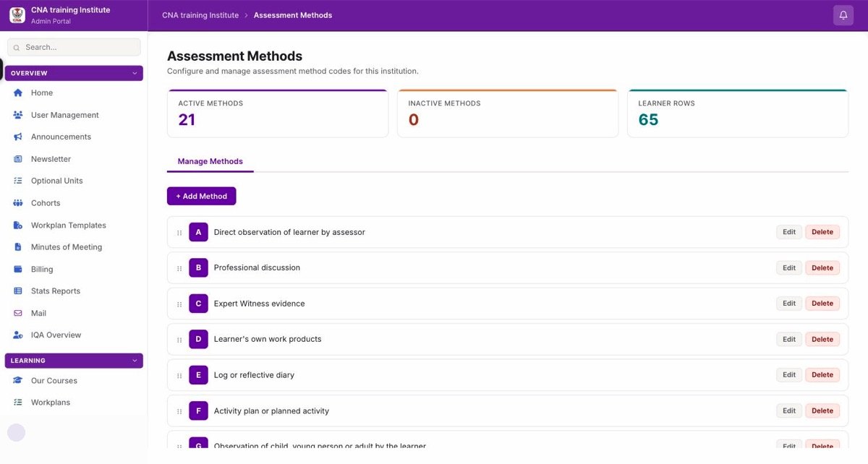The height and width of the screenshot is (464, 868).
Task: Click the purple B code badge
Action: point(198,267)
